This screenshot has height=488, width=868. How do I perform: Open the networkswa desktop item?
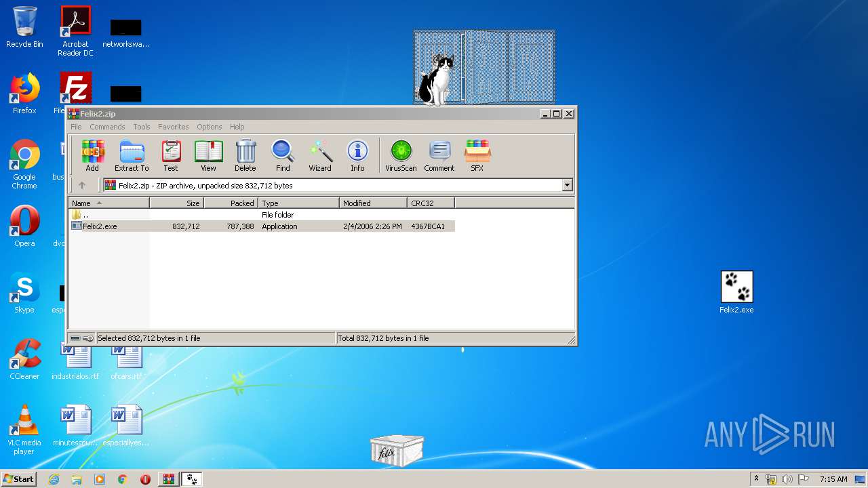pos(126,33)
